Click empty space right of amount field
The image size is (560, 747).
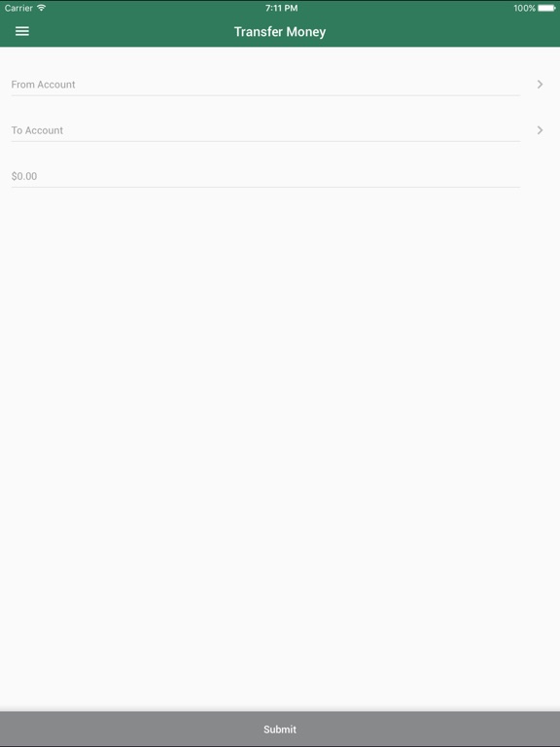[540, 176]
